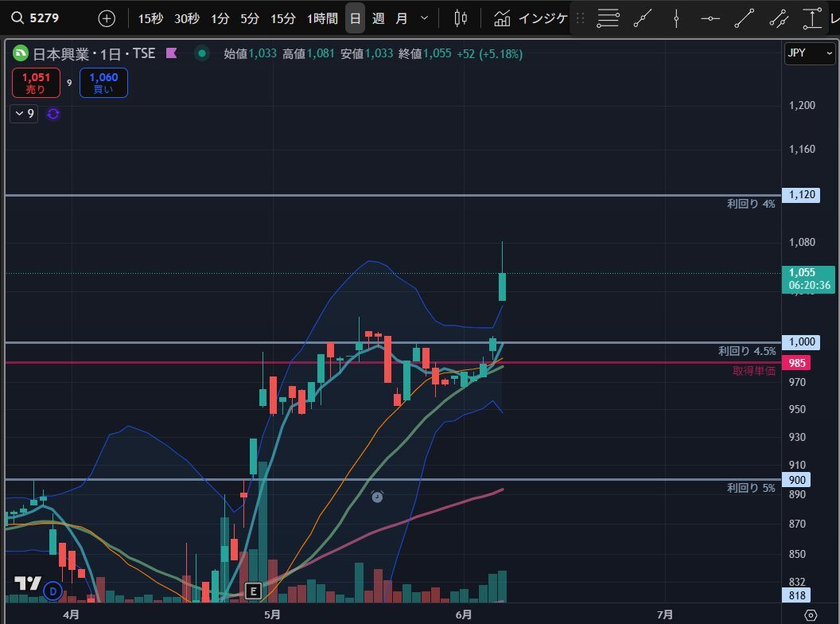Click the circled plus compare-symbol icon
Viewport: 840px width, 624px height.
click(x=107, y=19)
